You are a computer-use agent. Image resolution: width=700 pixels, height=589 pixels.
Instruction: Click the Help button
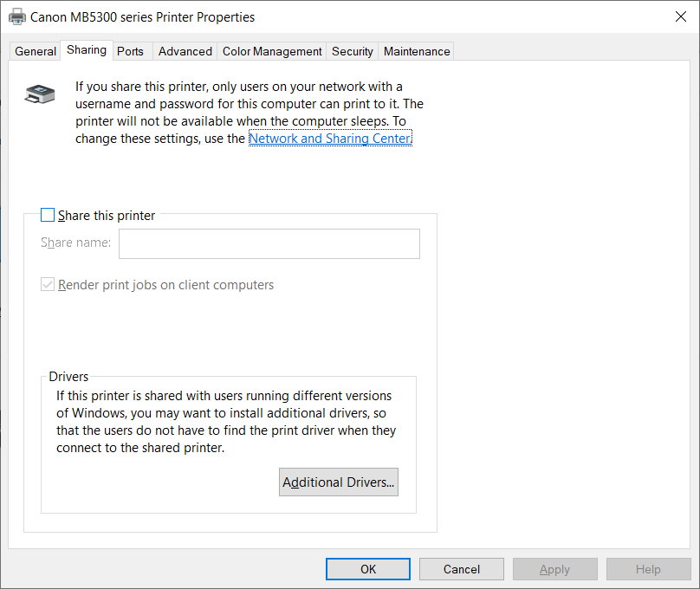648,569
